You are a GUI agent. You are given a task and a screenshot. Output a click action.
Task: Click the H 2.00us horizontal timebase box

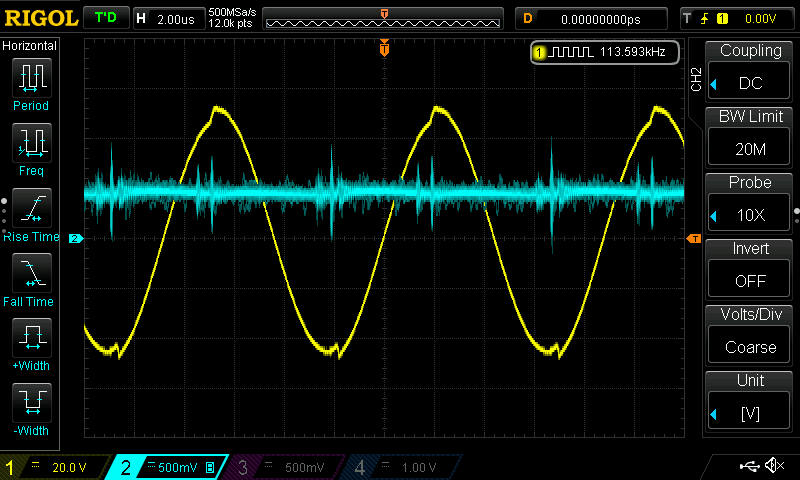coord(169,19)
